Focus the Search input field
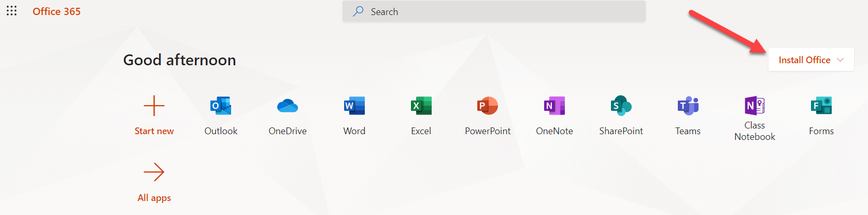Viewport: 868px width, 215px height. coord(494,11)
